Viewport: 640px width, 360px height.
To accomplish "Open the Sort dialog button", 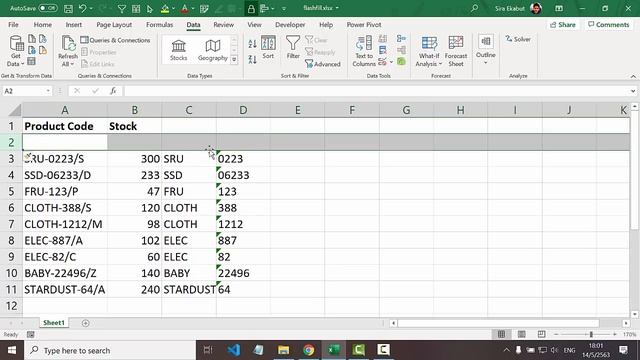I will tap(268, 48).
